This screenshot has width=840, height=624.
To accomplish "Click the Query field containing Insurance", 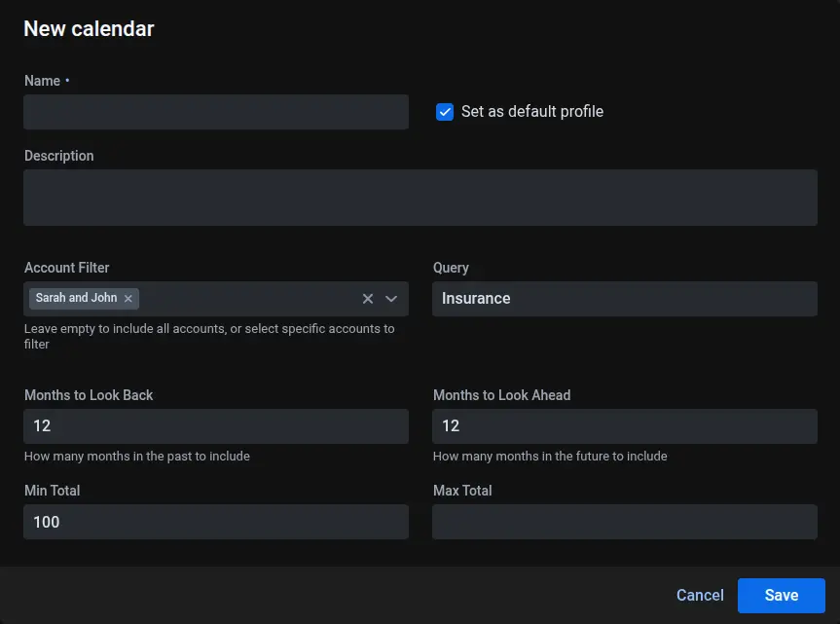I will [624, 299].
